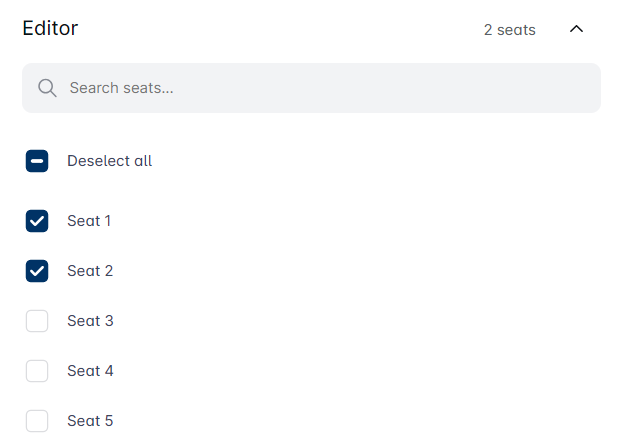This screenshot has width=632, height=443.
Task: Click the 2 seats count label
Action: point(509,30)
